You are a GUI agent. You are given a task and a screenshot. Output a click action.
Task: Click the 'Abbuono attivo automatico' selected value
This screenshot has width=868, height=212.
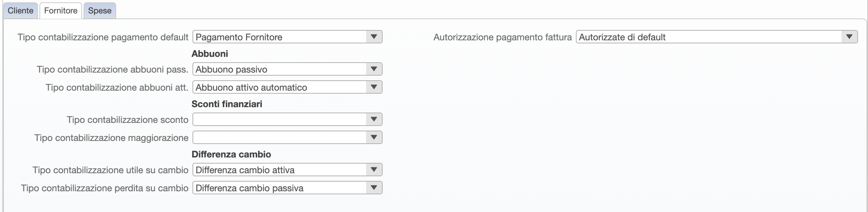(251, 88)
